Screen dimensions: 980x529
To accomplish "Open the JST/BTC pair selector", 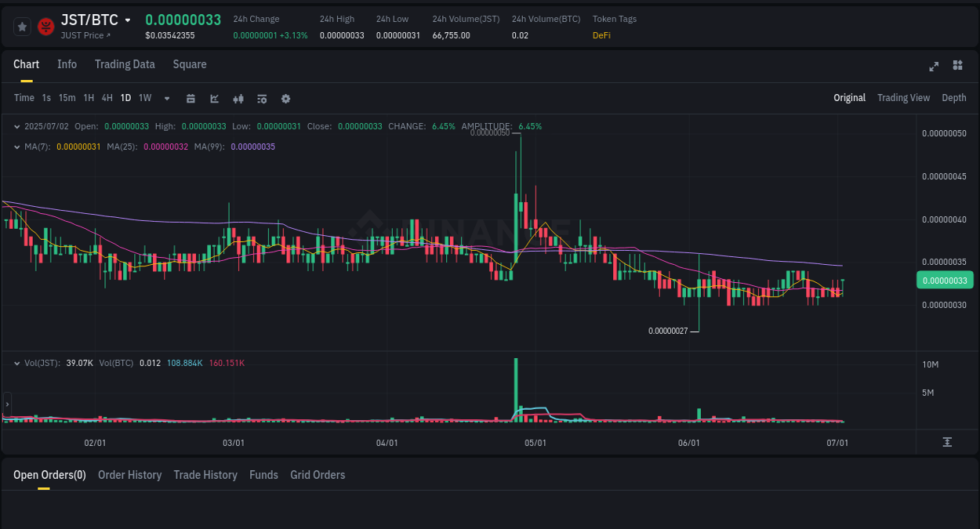I will coord(89,20).
